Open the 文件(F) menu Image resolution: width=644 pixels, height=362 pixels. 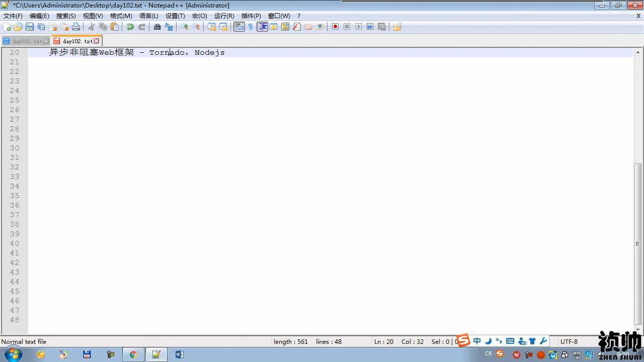[13, 16]
